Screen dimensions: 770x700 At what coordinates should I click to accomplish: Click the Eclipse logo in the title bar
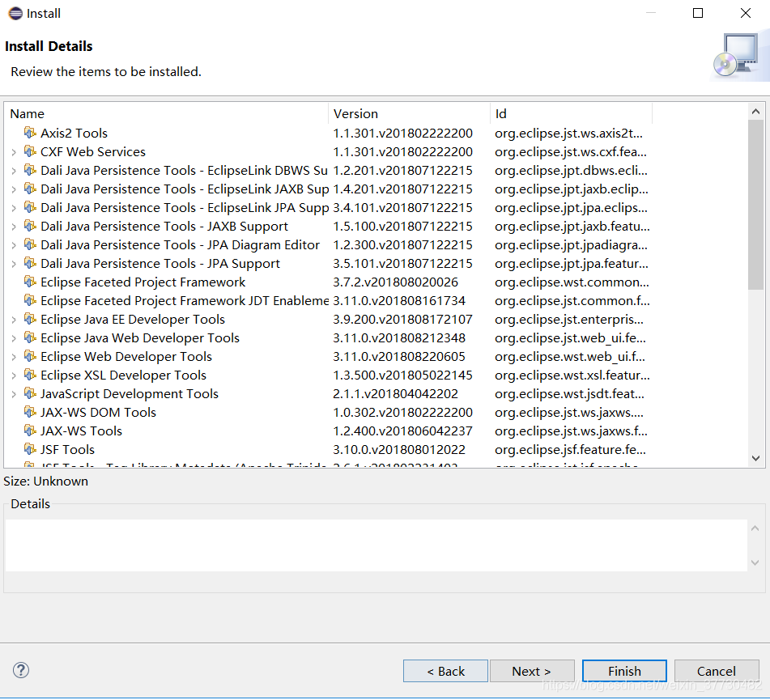point(15,13)
